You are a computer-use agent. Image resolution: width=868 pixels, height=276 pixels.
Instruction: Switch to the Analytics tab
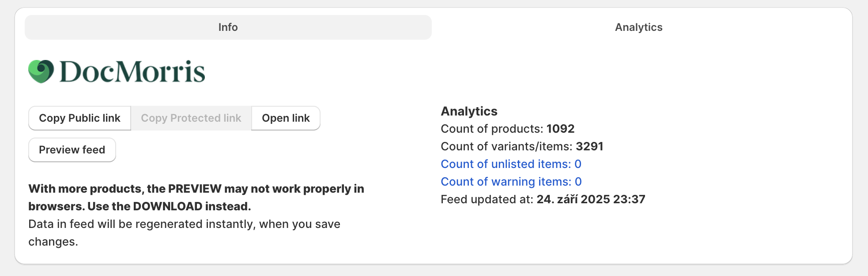pyautogui.click(x=638, y=27)
